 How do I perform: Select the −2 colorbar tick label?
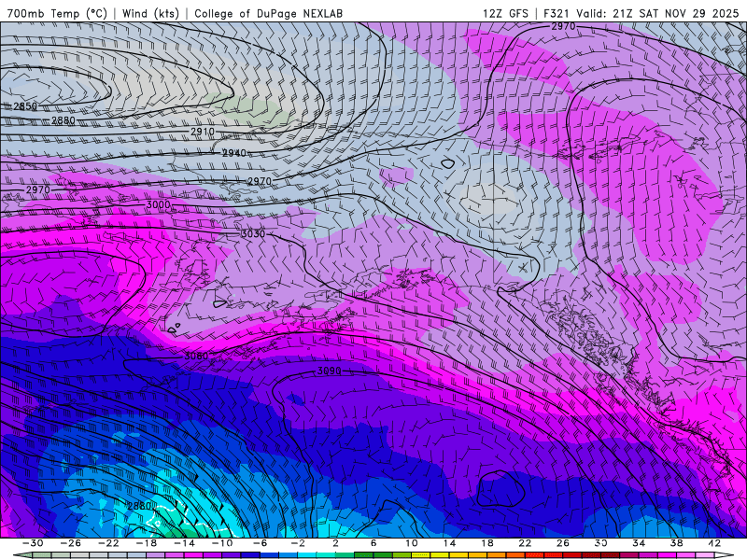pos(298,543)
